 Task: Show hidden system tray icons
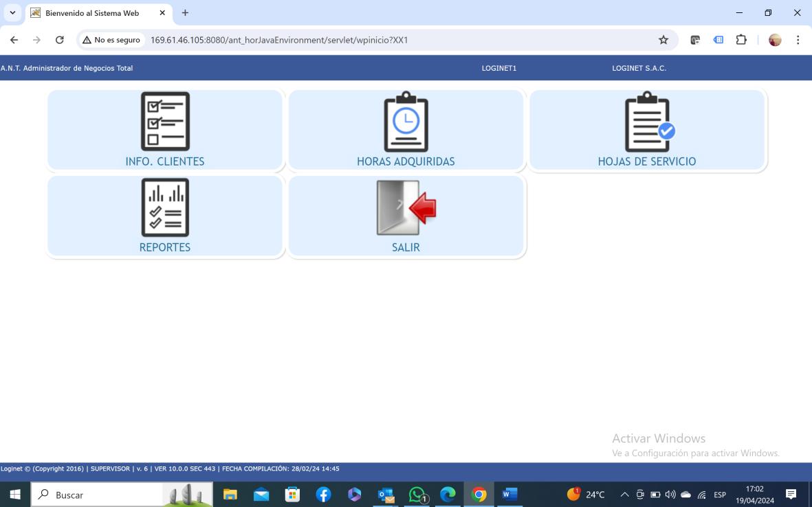click(x=624, y=495)
